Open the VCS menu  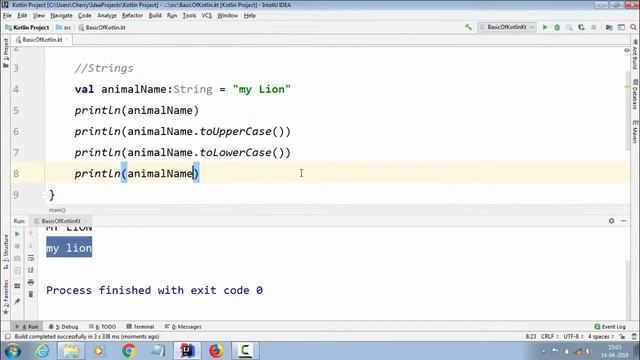point(207,16)
